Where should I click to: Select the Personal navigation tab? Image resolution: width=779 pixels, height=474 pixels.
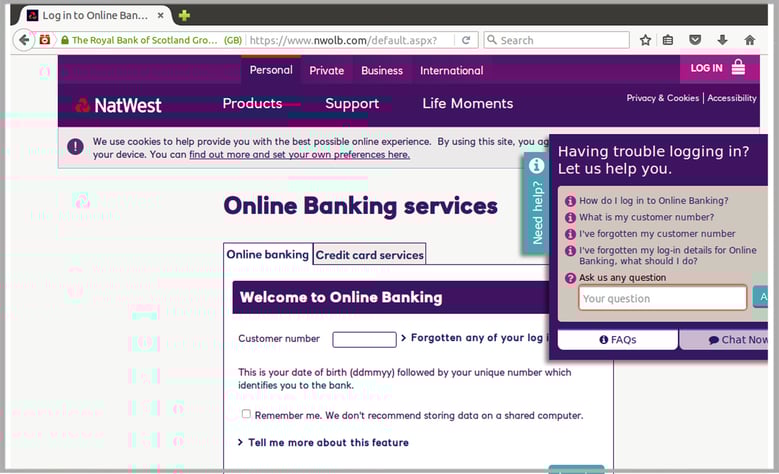[x=271, y=70]
